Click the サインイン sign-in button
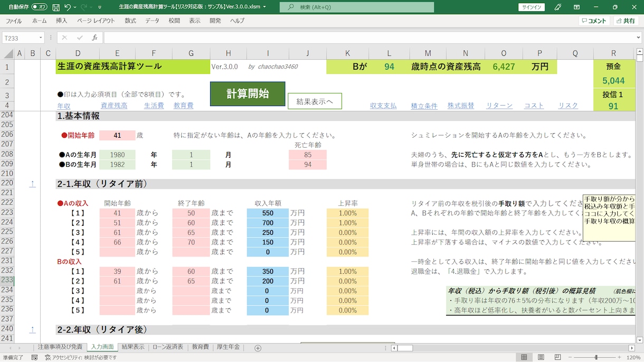 pyautogui.click(x=532, y=7)
